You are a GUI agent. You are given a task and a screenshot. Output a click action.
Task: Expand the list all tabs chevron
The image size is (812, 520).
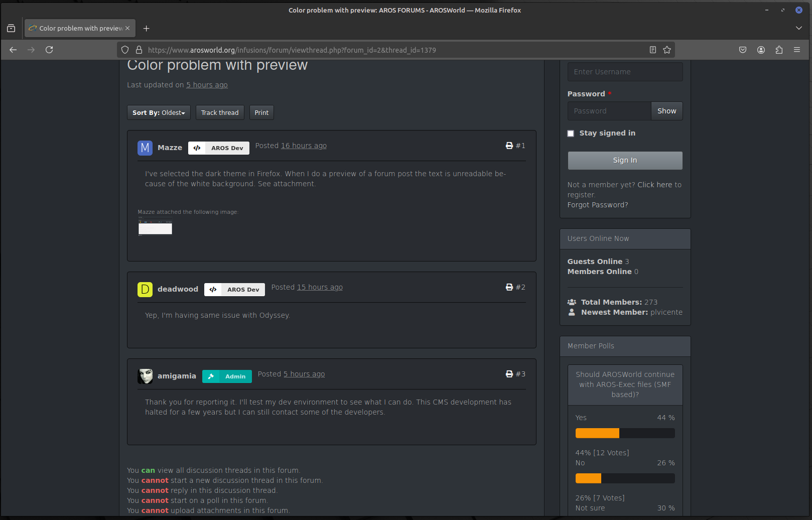(x=799, y=28)
